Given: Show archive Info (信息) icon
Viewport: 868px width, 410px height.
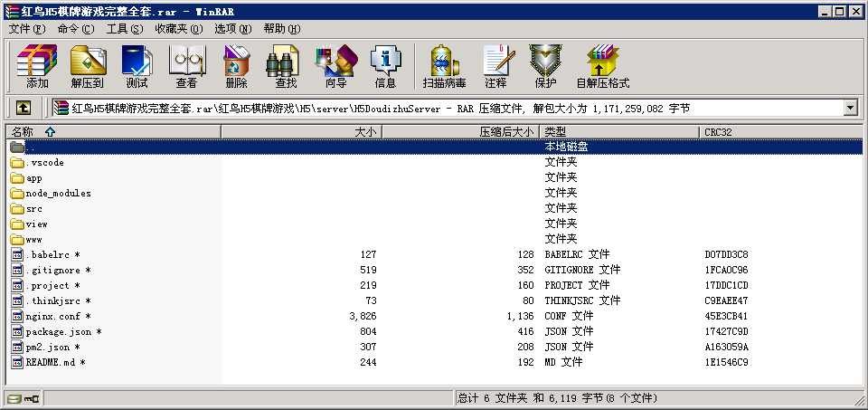Looking at the screenshot, I should [x=385, y=67].
